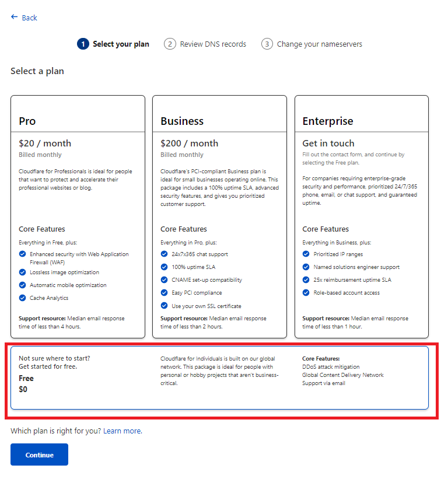Click checkmark beside Prioritized IP ranges
448x500 pixels.
click(x=306, y=254)
